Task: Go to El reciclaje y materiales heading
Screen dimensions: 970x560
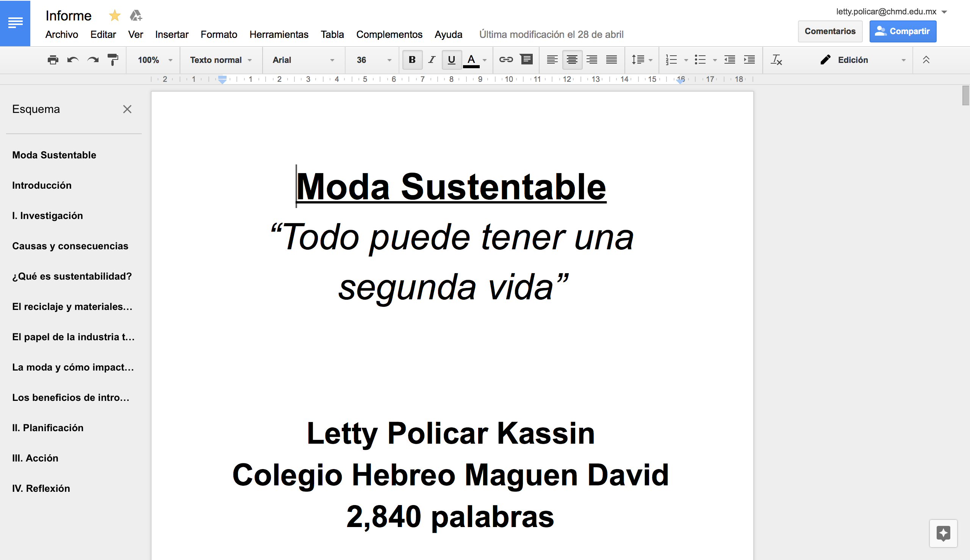Action: coord(72,307)
